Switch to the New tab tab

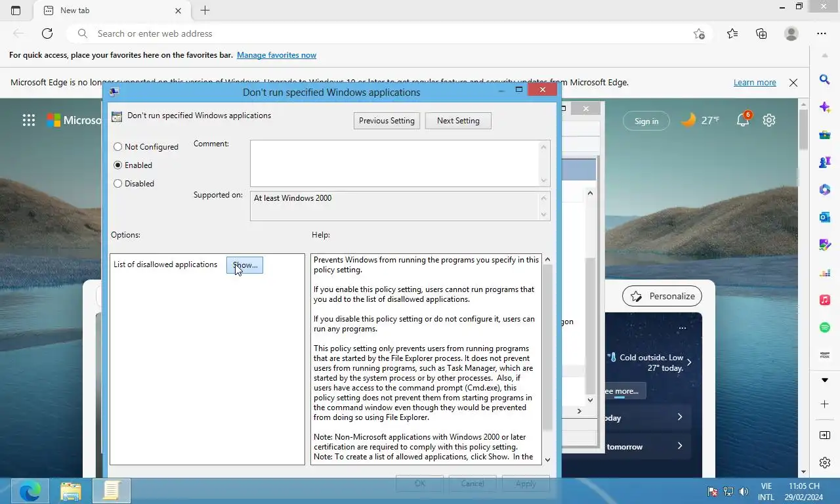(x=112, y=10)
